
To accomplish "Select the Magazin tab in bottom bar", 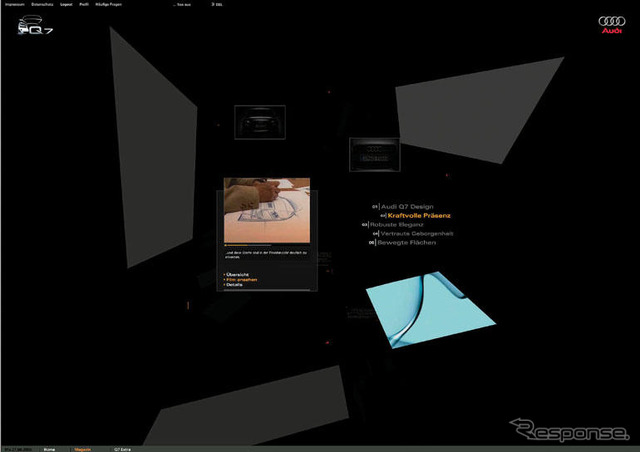I will (x=82, y=449).
